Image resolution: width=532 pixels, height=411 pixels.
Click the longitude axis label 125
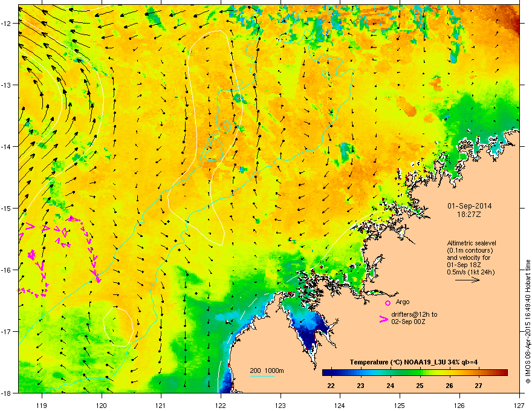(x=400, y=405)
